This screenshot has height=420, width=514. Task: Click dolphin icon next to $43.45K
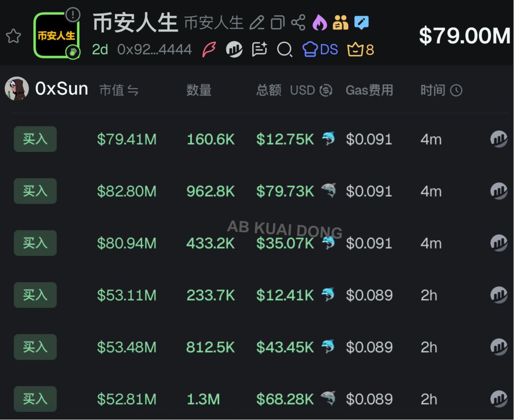pyautogui.click(x=329, y=346)
